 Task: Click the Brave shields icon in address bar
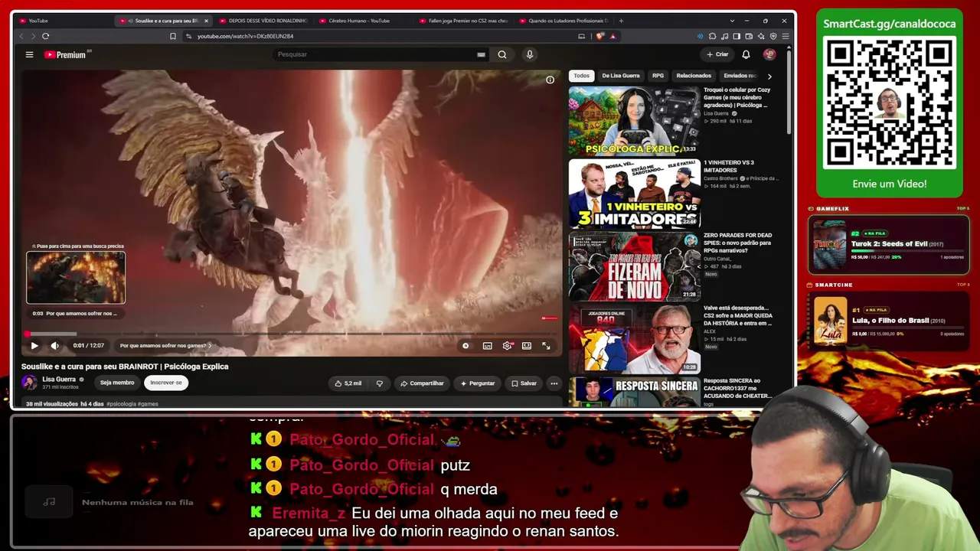coord(601,36)
